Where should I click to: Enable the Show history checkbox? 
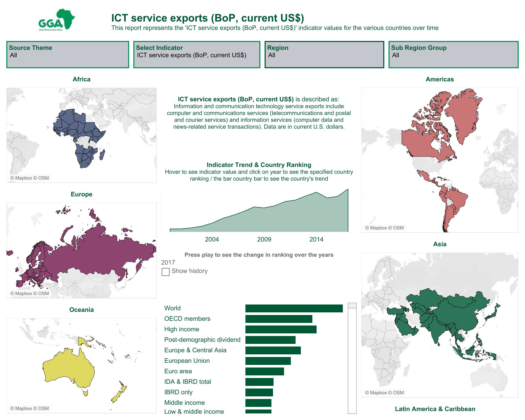pyautogui.click(x=166, y=272)
